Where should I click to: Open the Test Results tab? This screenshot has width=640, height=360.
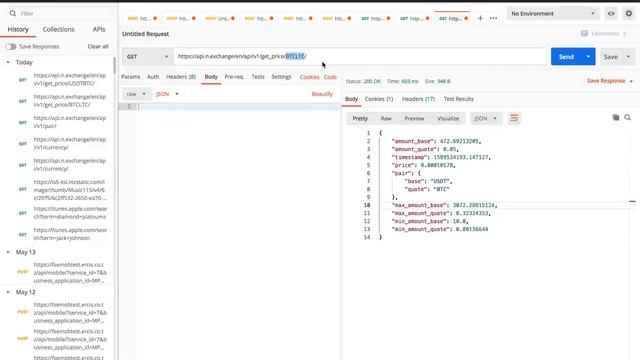[x=459, y=99]
